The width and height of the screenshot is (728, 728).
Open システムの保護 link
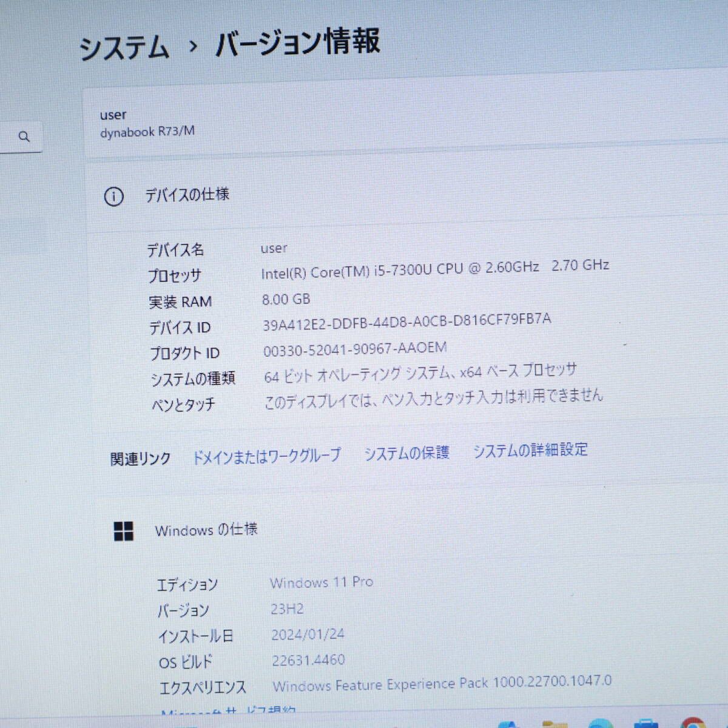pos(406,453)
